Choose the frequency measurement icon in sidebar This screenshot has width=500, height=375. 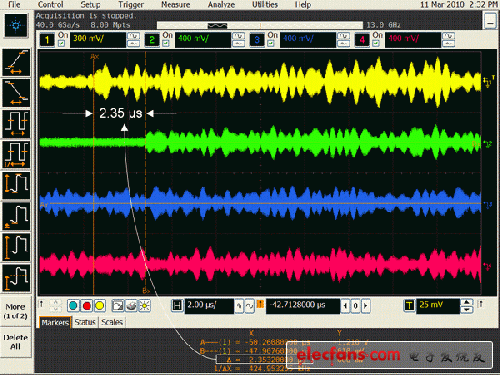pyautogui.click(x=16, y=155)
